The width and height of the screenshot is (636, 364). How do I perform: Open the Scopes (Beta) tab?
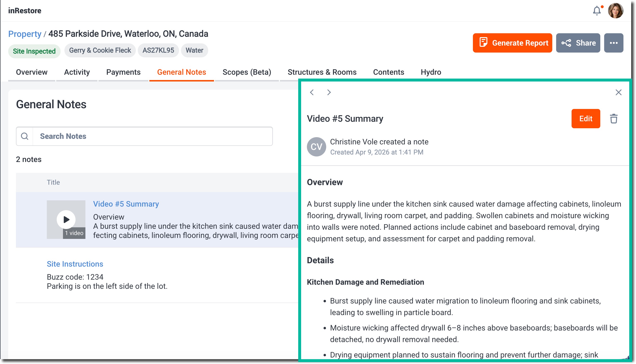(x=247, y=72)
